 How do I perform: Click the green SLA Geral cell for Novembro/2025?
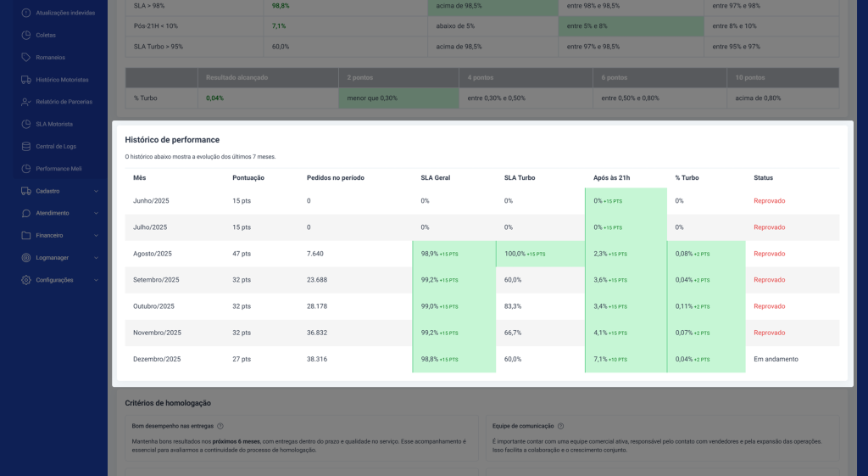coord(453,333)
